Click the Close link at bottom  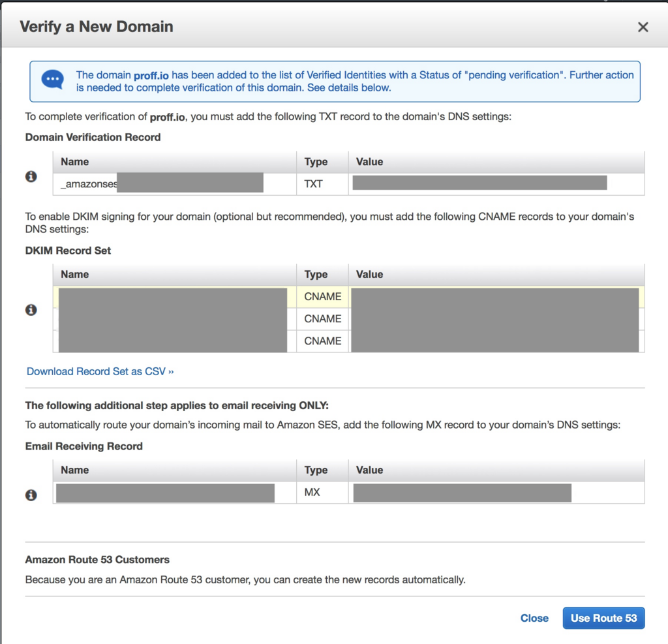click(x=534, y=618)
